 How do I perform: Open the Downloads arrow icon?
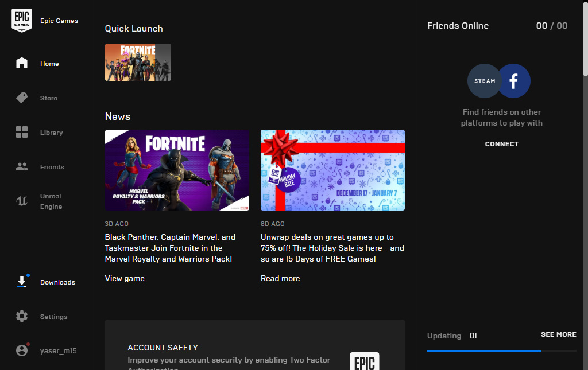pyautogui.click(x=22, y=282)
